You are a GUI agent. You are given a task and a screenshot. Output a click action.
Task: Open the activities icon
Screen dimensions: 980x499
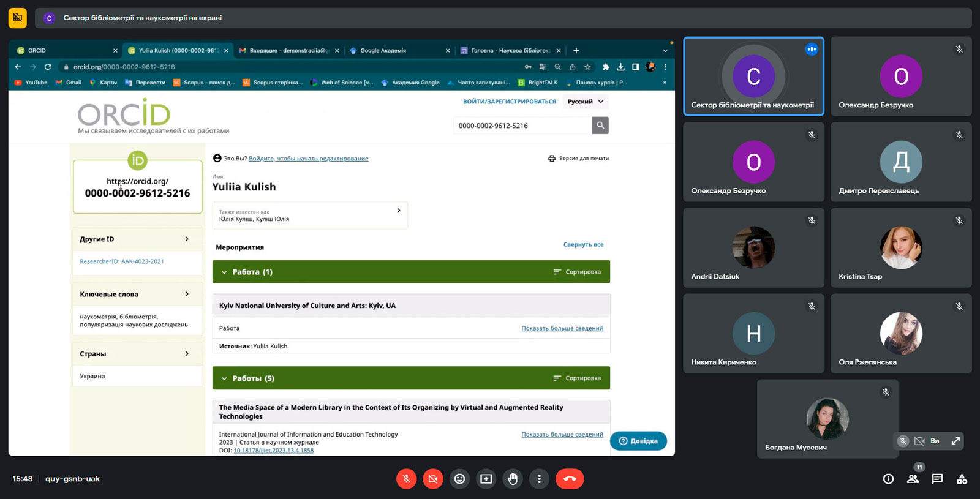point(962,479)
